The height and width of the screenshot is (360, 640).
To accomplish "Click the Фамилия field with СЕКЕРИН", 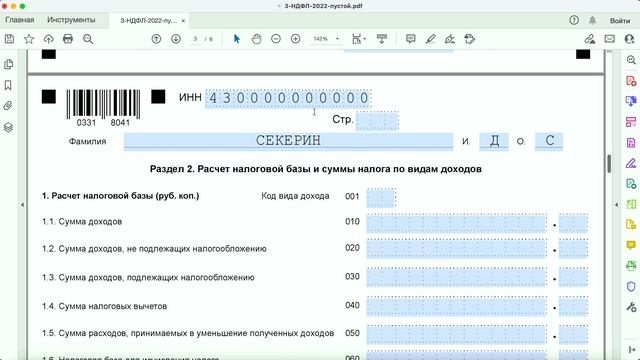I will click(x=288, y=141).
